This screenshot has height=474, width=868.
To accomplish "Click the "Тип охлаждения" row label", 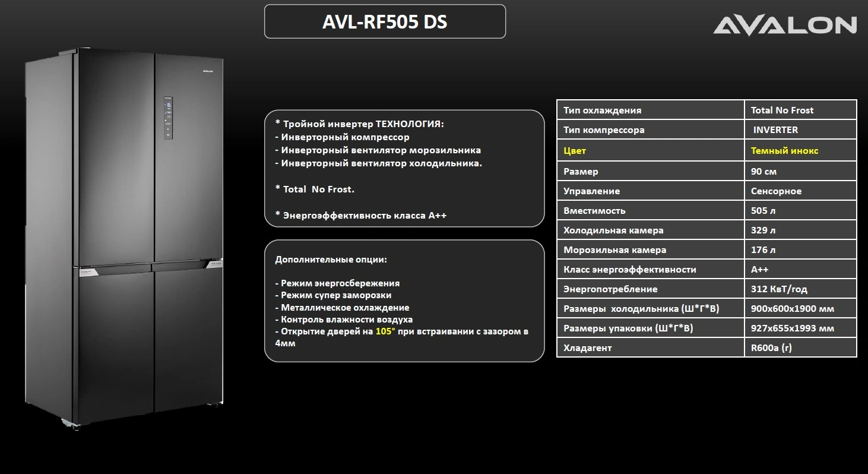I will click(602, 110).
